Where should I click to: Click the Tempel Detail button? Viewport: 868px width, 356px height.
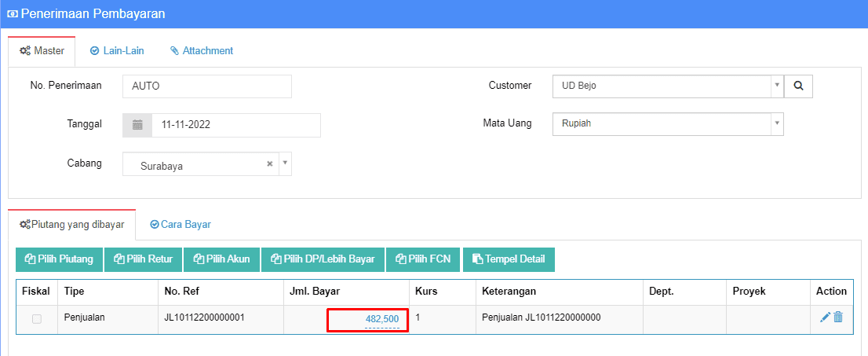click(509, 259)
